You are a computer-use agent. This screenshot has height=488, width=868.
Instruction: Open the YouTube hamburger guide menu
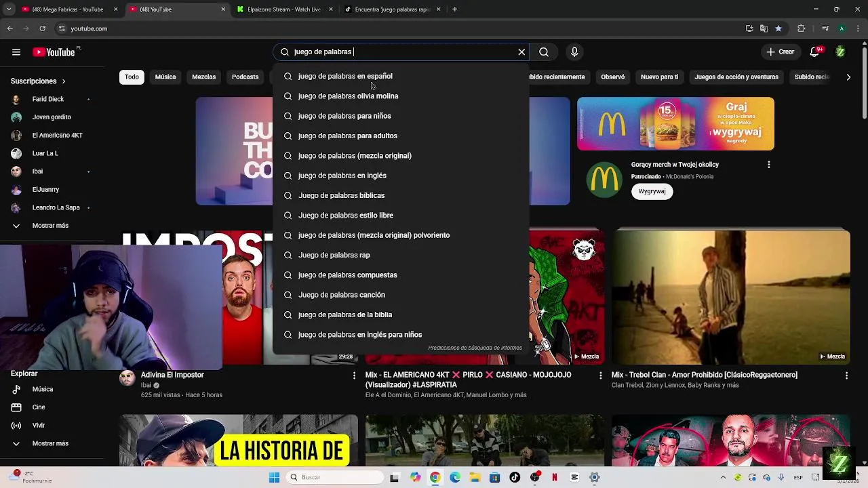pyautogui.click(x=16, y=52)
